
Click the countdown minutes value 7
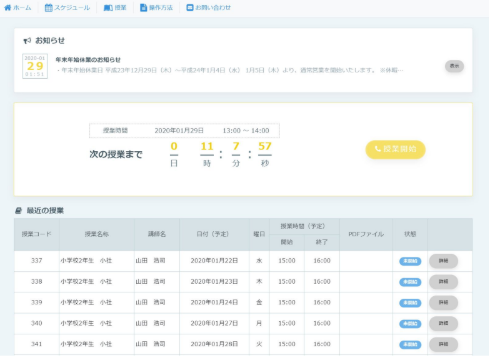(236, 146)
